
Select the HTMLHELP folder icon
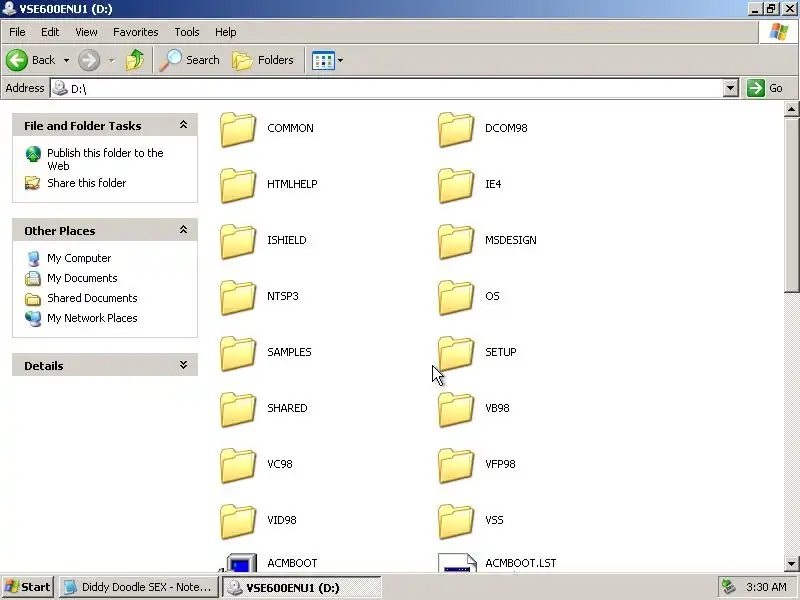[238, 186]
